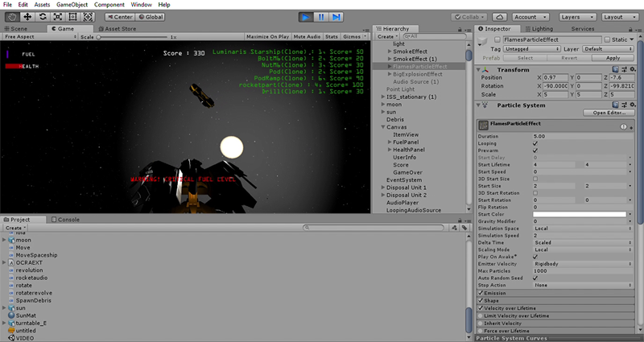Open the Simulation Space dropdown

(x=580, y=228)
